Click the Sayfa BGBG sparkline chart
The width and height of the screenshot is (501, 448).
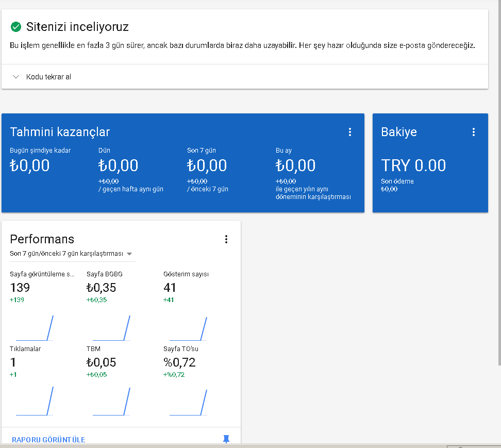pyautogui.click(x=111, y=328)
